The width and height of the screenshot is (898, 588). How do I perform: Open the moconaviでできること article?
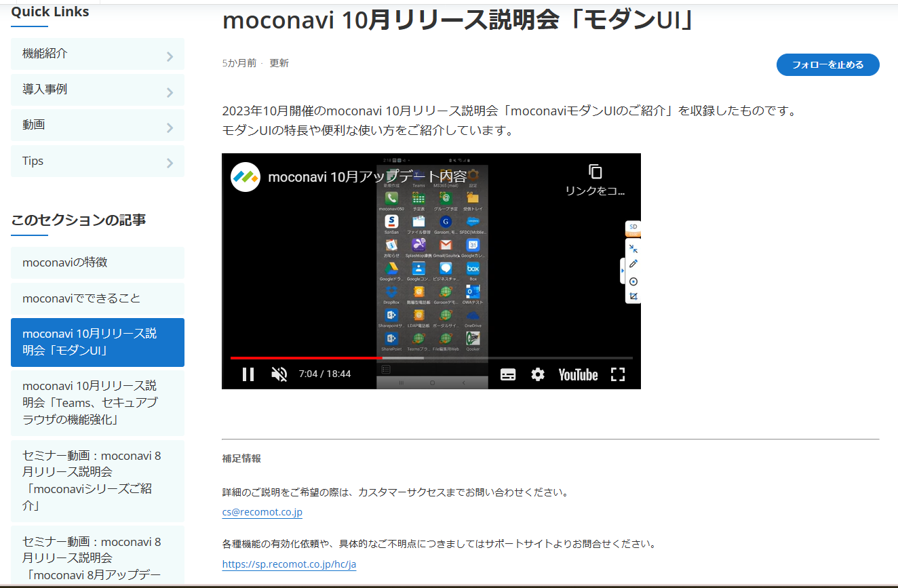click(x=98, y=298)
